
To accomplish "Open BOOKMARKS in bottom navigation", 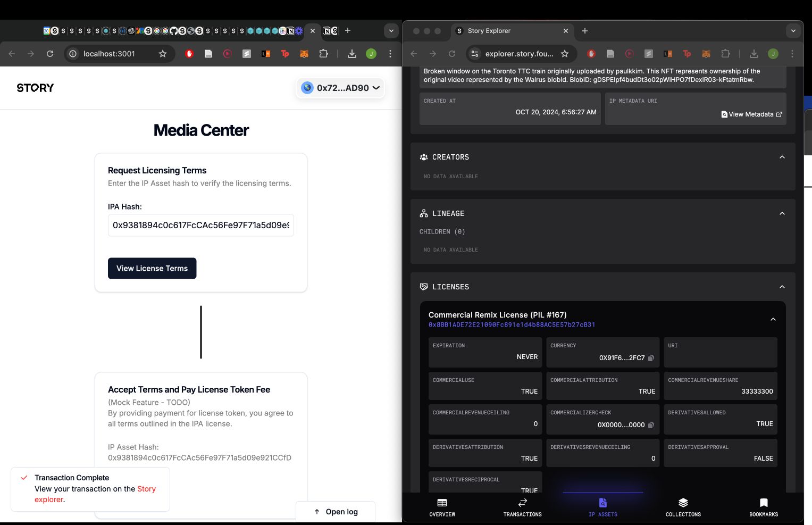I will pos(764,507).
